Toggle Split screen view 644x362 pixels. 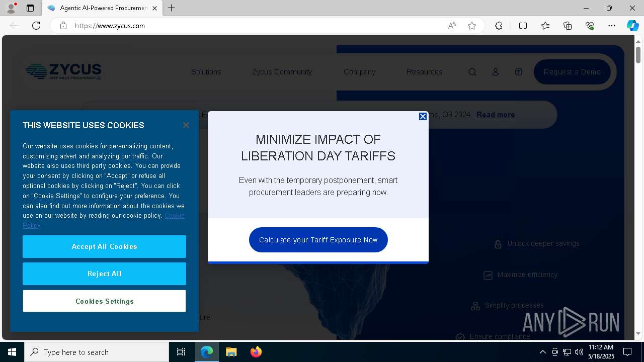523,26
